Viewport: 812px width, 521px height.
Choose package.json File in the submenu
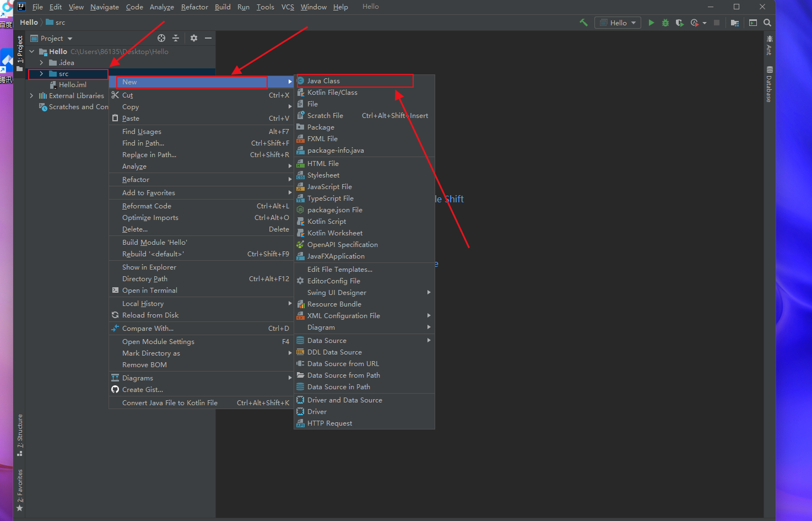(364, 210)
